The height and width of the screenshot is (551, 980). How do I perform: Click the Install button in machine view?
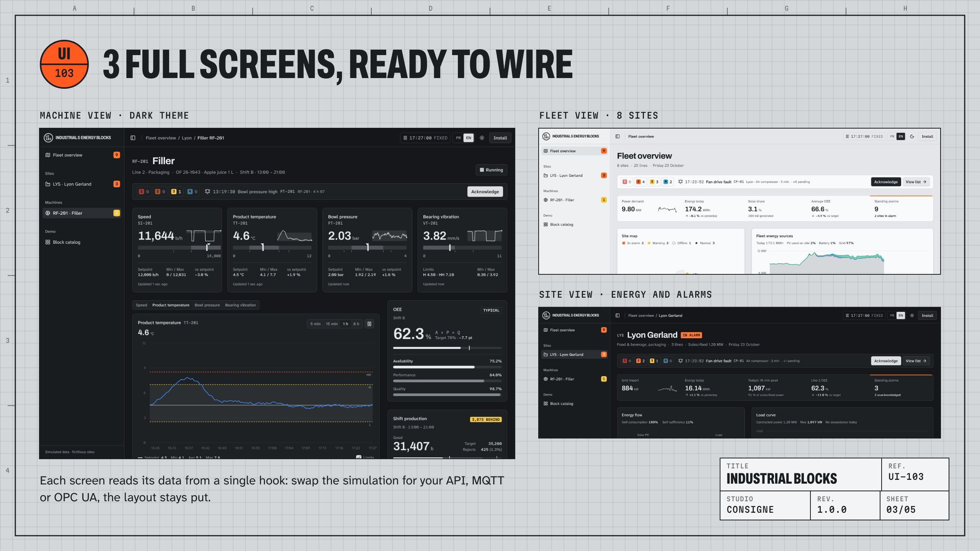(500, 138)
